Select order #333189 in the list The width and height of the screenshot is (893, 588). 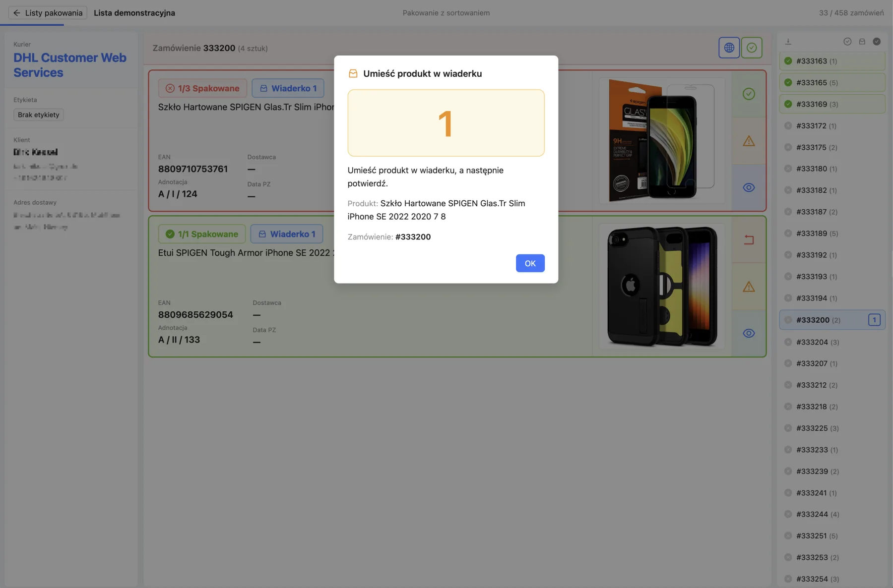(x=832, y=234)
